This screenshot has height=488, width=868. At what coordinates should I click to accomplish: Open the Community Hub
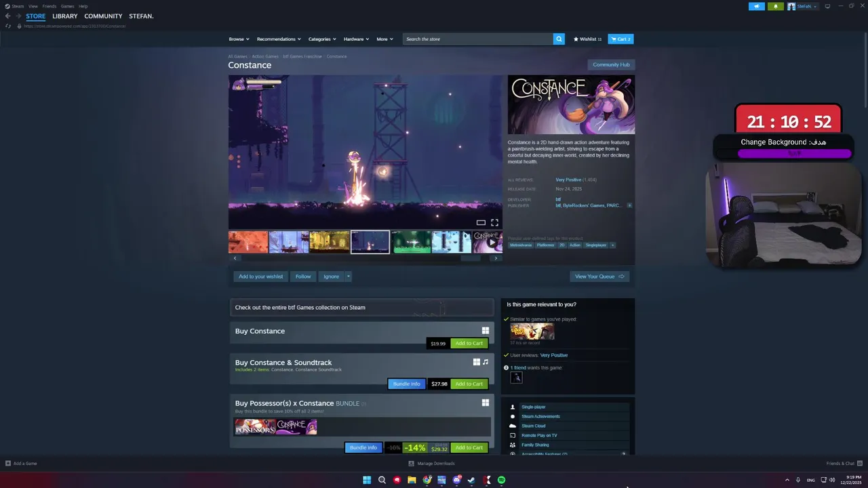[611, 64]
